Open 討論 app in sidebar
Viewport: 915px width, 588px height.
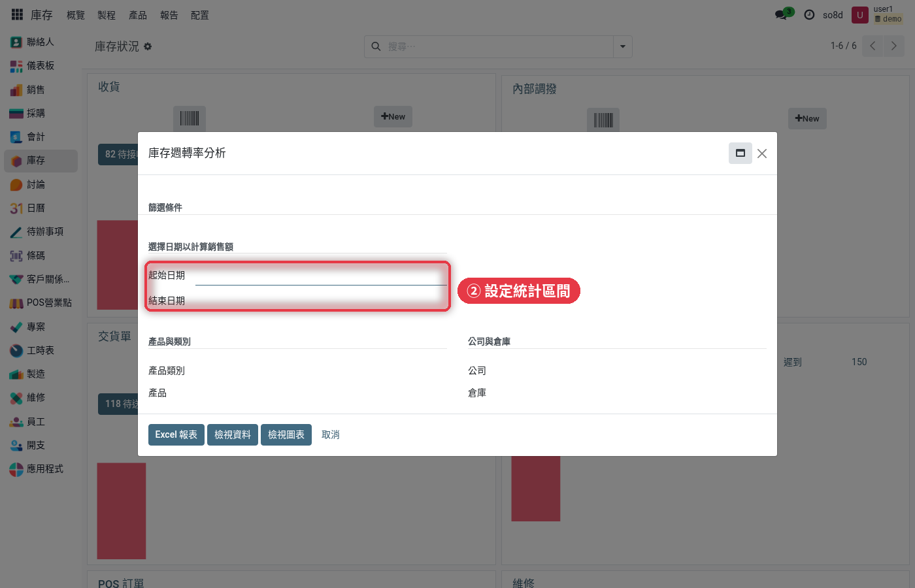[41, 185]
